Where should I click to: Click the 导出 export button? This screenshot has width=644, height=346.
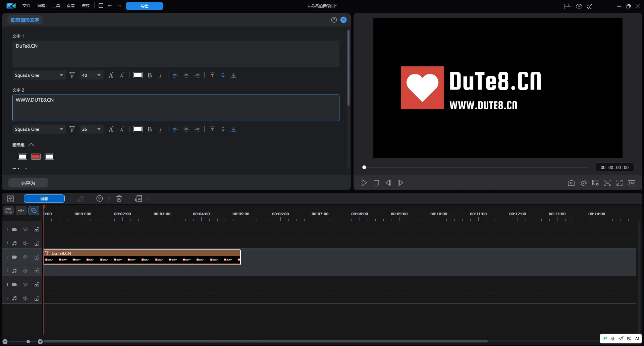[x=145, y=6]
